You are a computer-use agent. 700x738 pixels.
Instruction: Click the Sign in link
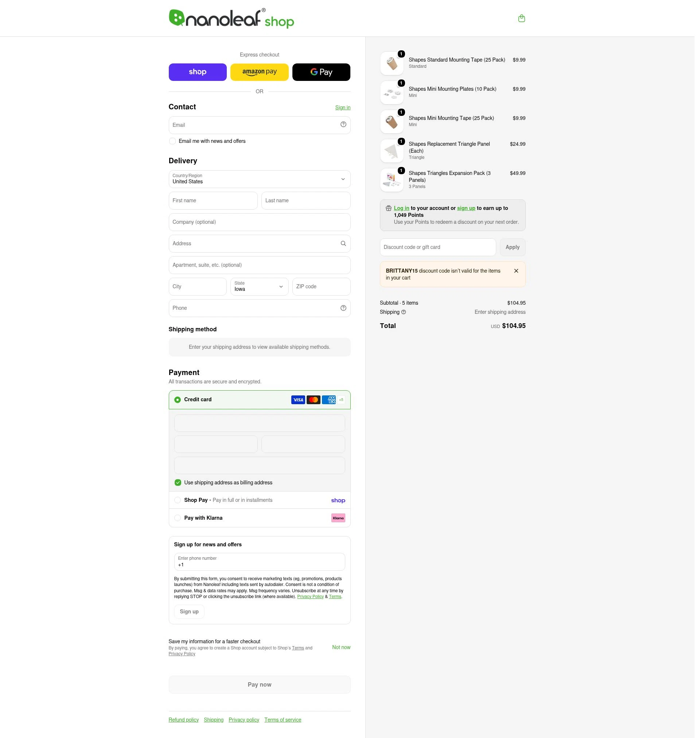pyautogui.click(x=345, y=108)
